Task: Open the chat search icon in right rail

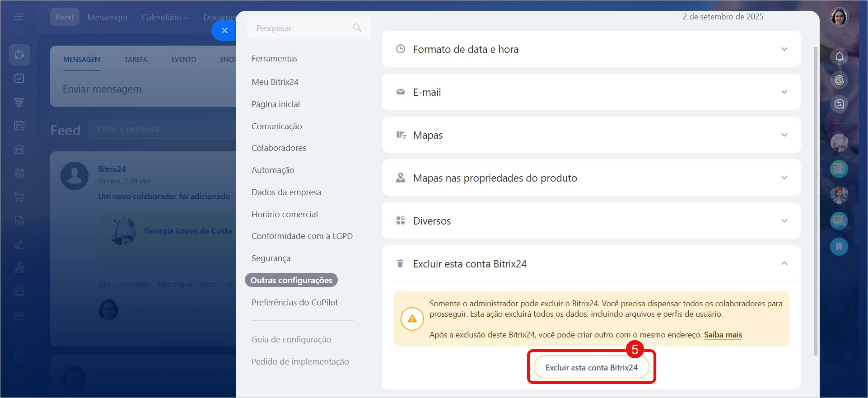Action: pos(839,104)
